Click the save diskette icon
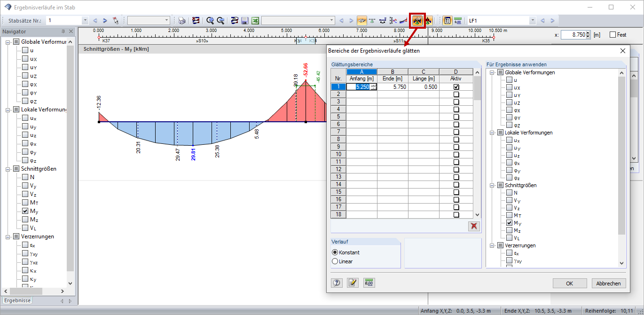The width and height of the screenshot is (644, 315). click(244, 21)
